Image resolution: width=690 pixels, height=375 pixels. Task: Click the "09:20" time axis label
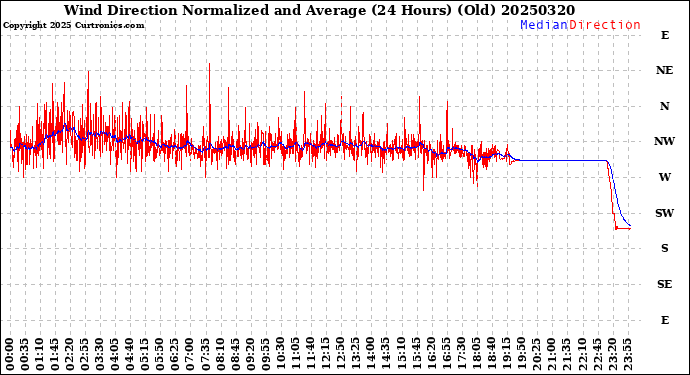pyautogui.click(x=251, y=355)
